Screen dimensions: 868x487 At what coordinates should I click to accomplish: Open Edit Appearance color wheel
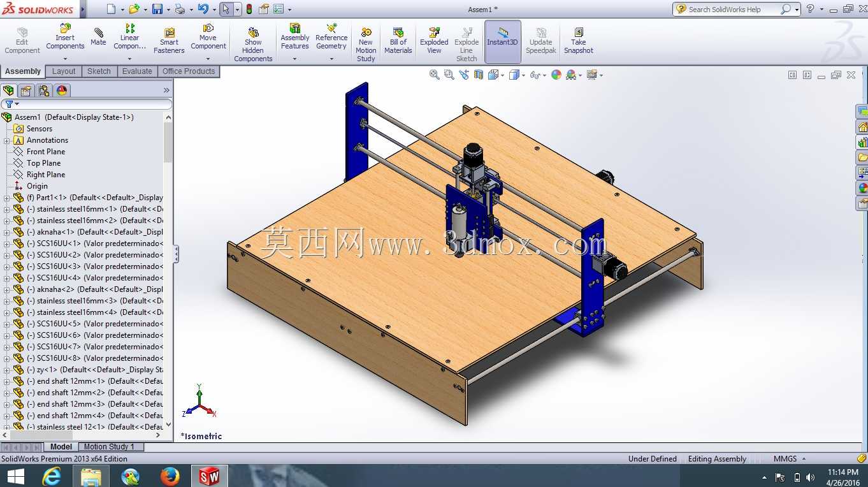[556, 75]
